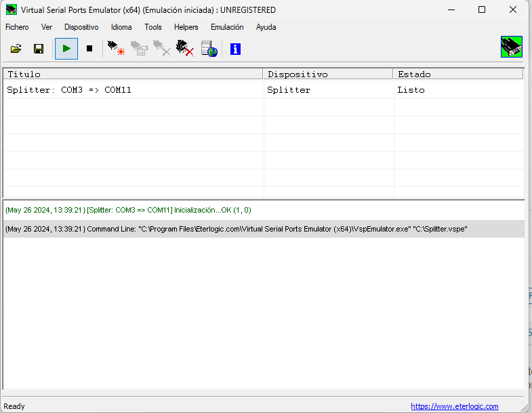
Task: Start emulation with the green play button
Action: point(66,49)
